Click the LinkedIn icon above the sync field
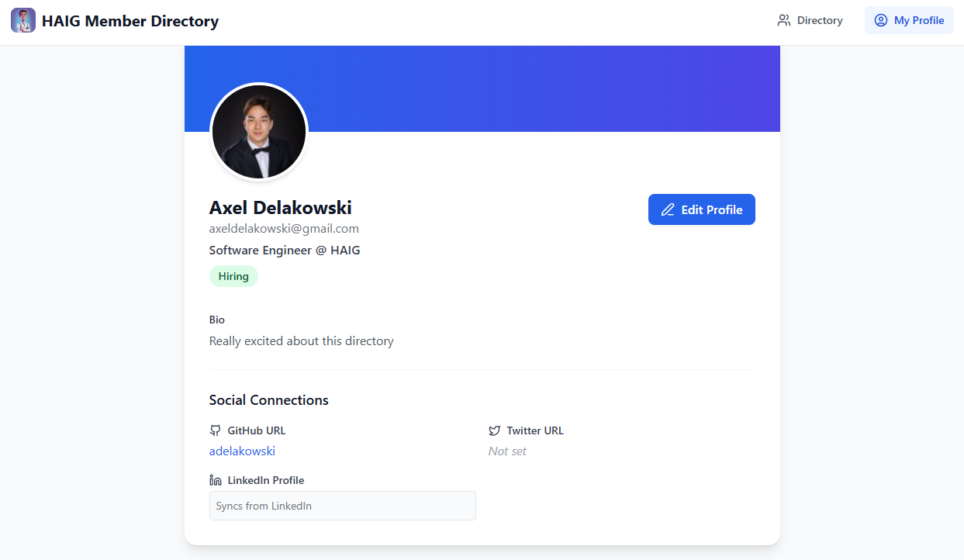 215,479
